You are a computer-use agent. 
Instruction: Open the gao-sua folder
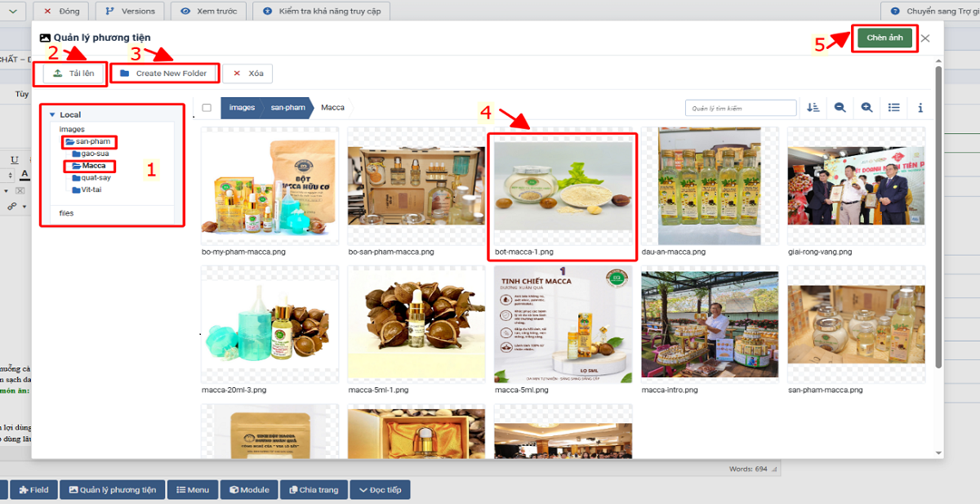(95, 154)
